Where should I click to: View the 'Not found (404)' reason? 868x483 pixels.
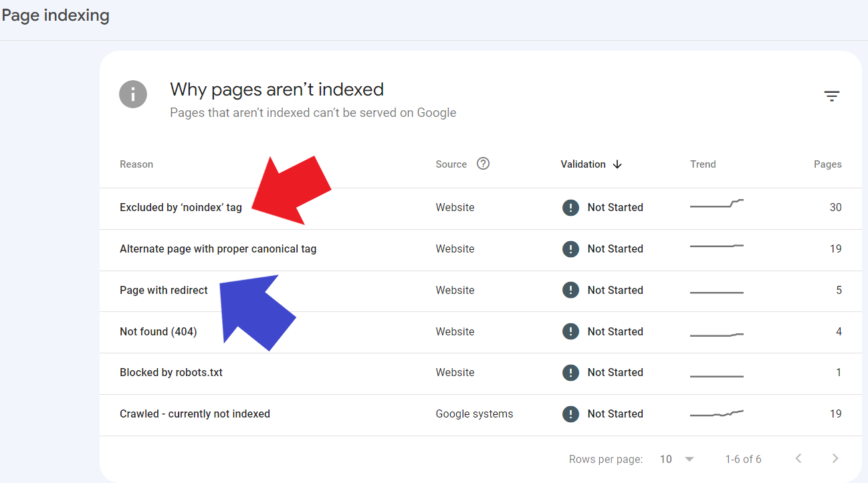click(158, 331)
